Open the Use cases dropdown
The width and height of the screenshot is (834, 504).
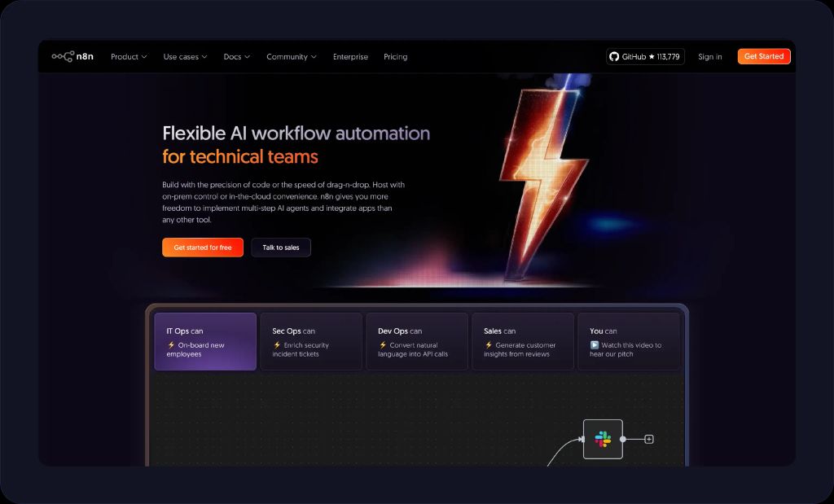(x=185, y=57)
